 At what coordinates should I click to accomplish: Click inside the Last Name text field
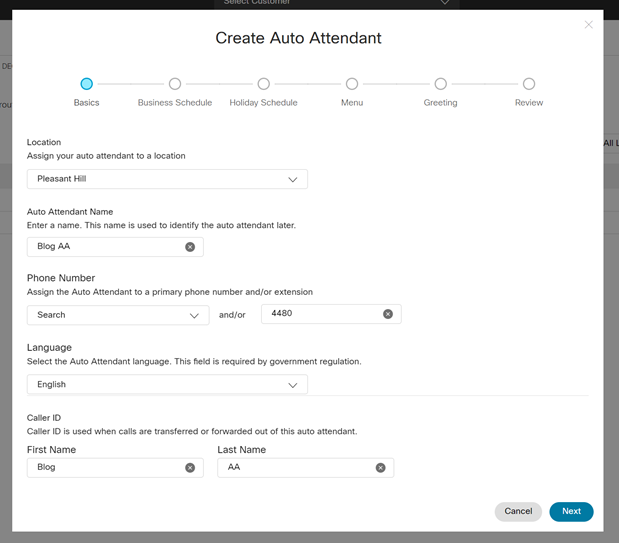(x=295, y=468)
